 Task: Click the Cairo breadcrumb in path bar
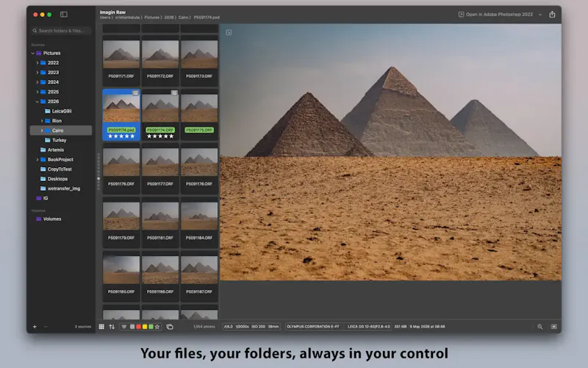coord(183,18)
